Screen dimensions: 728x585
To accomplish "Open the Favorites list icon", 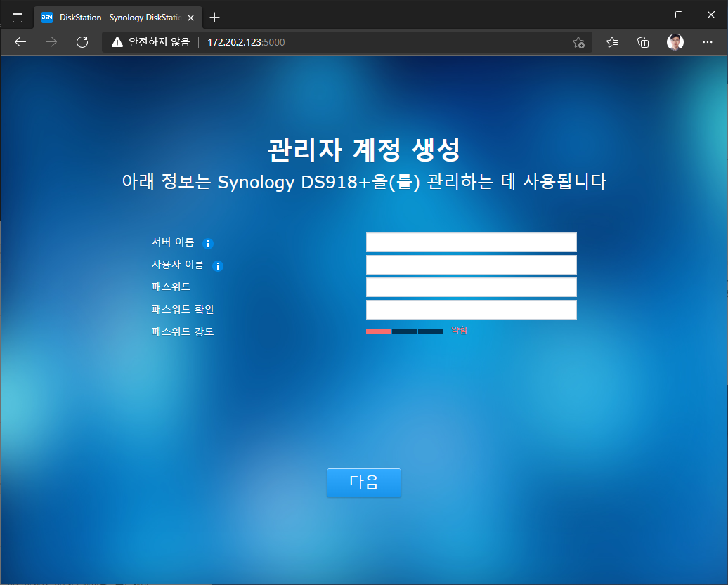I will (x=612, y=42).
